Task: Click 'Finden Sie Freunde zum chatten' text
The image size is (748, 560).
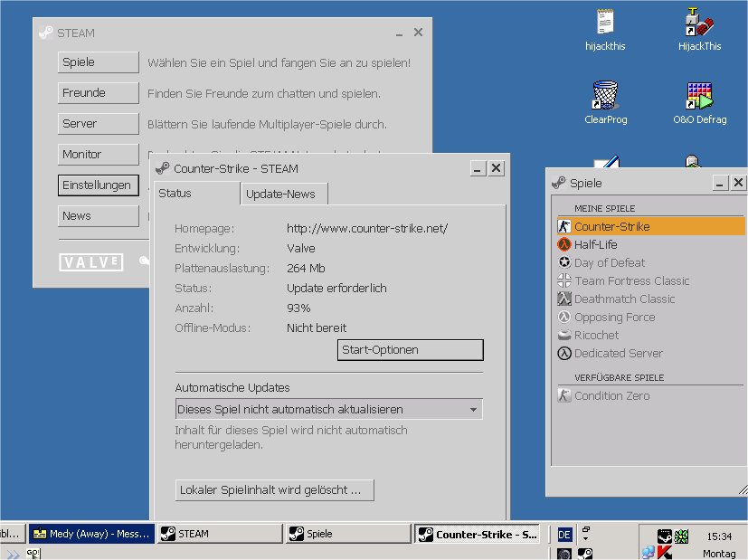Action: [264, 93]
